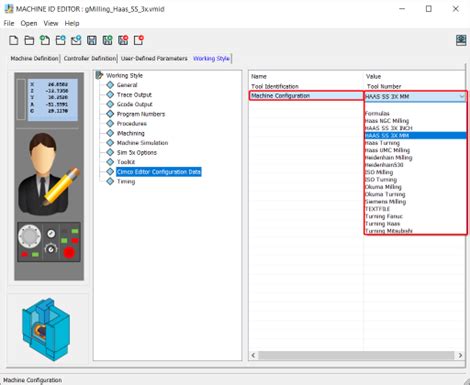Click the Working Style root tree icon
This screenshot has width=470, height=385.
pyautogui.click(x=99, y=75)
